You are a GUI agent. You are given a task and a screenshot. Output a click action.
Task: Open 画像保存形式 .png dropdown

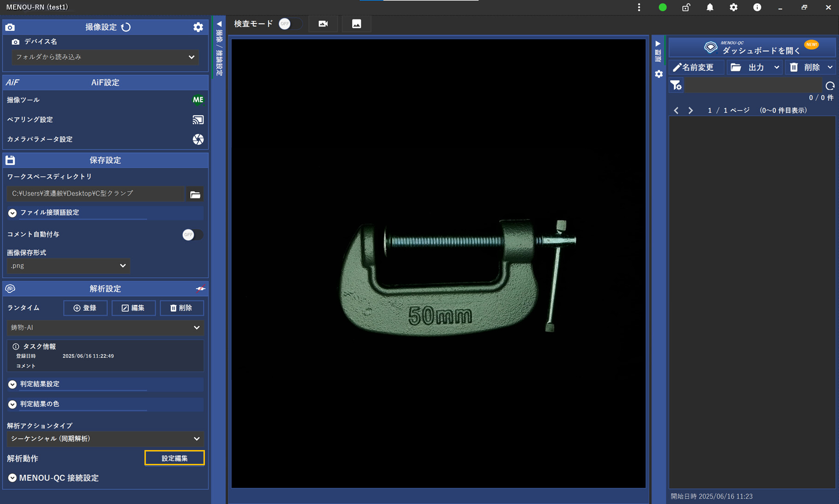[x=68, y=266]
